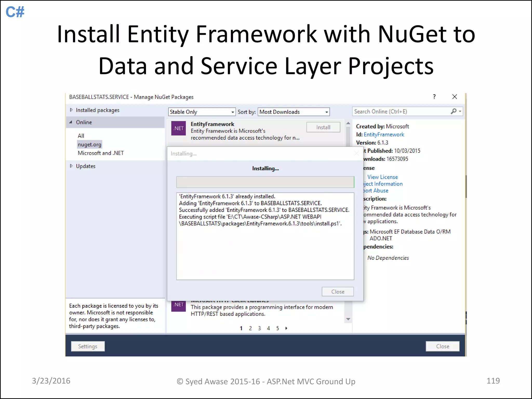The height and width of the screenshot is (399, 532).
Task: Click the EntityFramework .NET package icon
Action: tap(178, 128)
